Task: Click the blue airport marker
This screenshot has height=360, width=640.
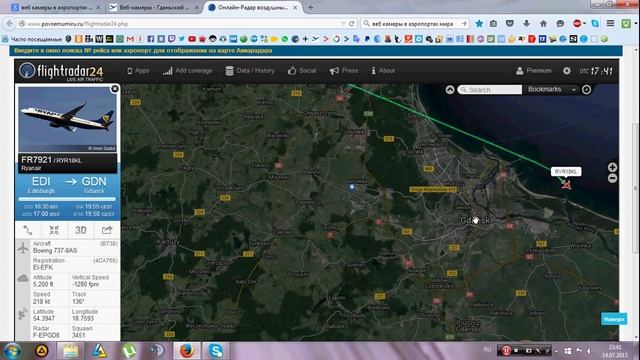Action: tap(352, 187)
